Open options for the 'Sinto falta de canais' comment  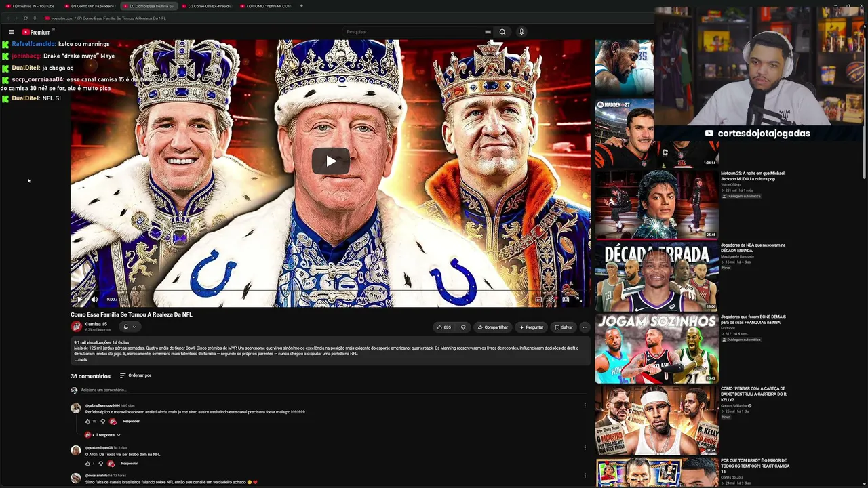point(585,475)
